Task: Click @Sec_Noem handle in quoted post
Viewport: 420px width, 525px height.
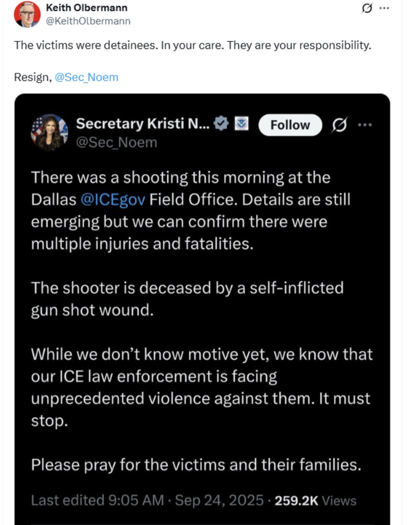Action: [117, 142]
